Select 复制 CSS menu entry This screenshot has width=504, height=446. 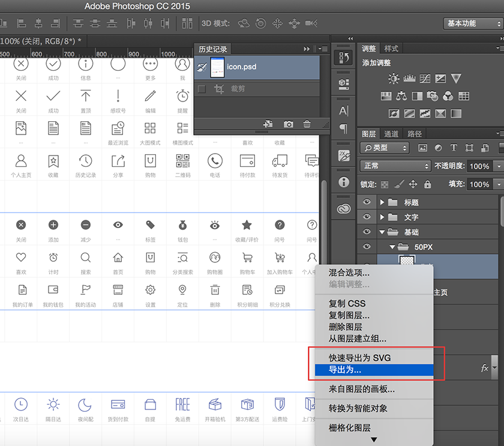374,304
